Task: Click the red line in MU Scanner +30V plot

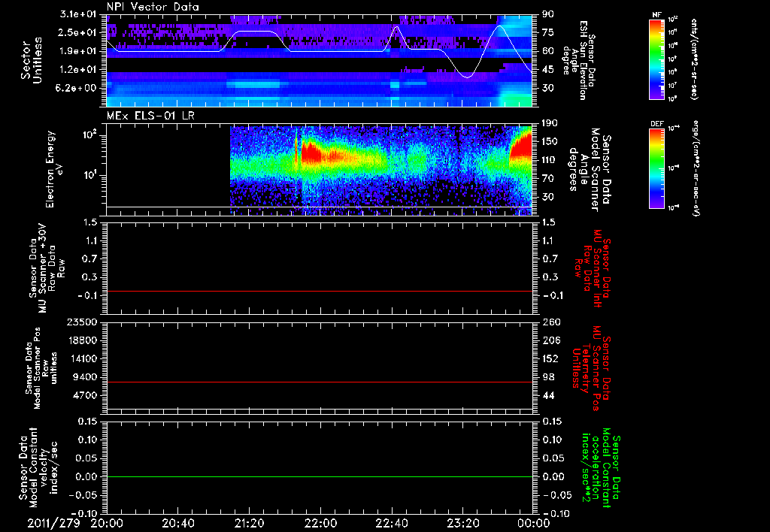Action: click(x=320, y=291)
